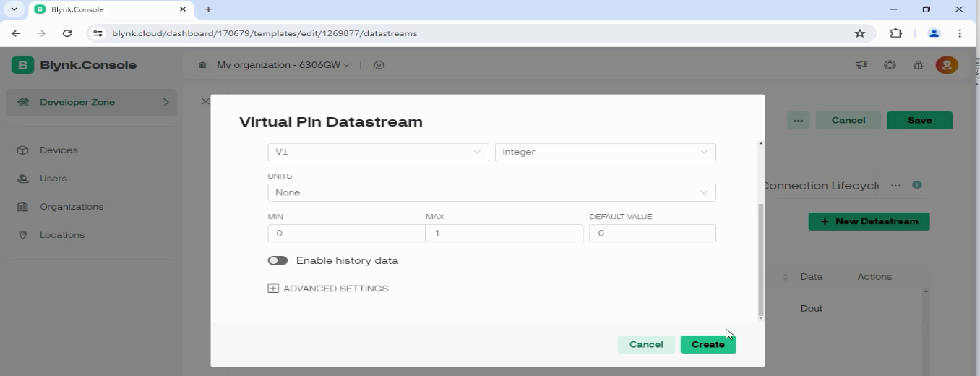Click the announcements megaphone icon
Viewport: 980px width, 376px height.
coord(861,65)
